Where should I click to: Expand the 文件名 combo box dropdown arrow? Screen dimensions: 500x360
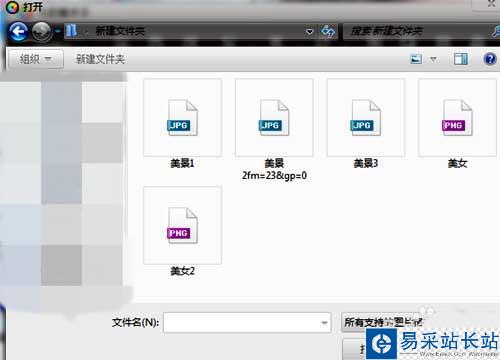(x=324, y=323)
